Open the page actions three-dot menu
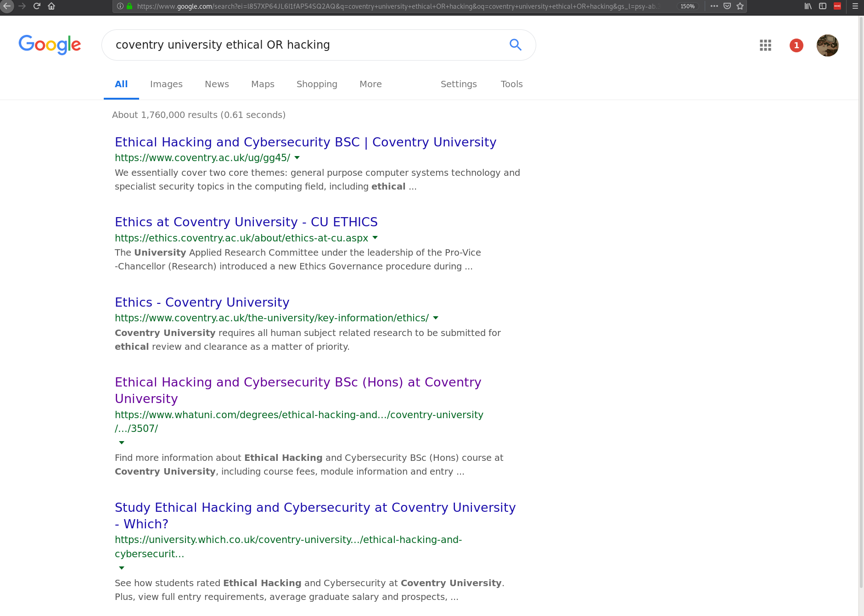The height and width of the screenshot is (616, 864). 714,6
